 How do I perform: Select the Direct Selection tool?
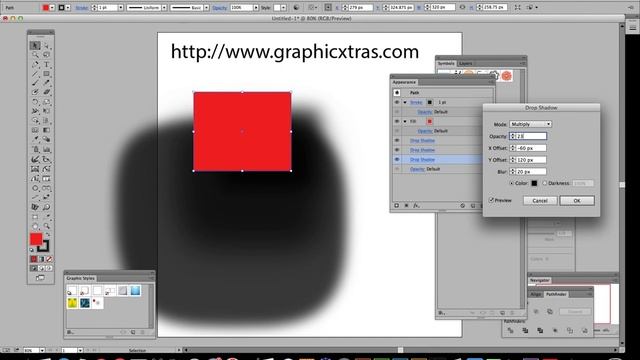coord(47,45)
